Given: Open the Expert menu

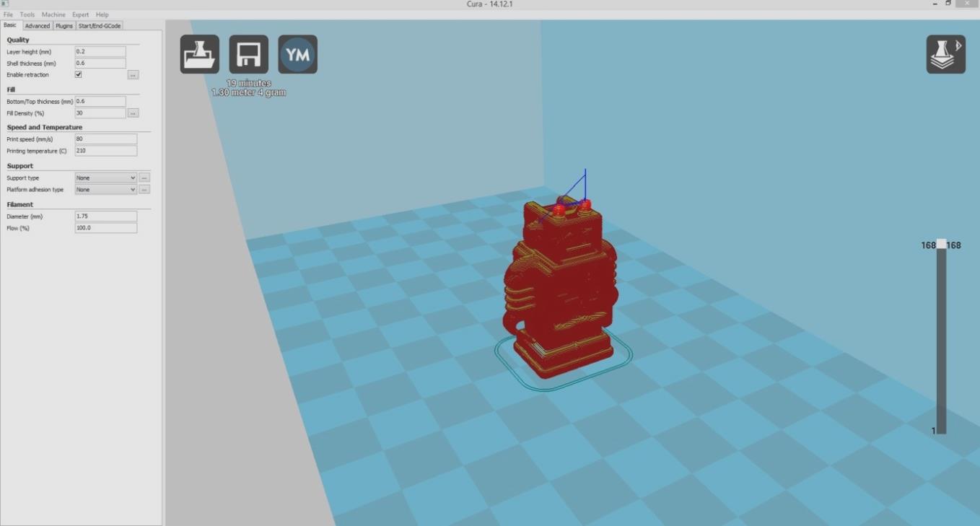Looking at the screenshot, I should tap(81, 14).
